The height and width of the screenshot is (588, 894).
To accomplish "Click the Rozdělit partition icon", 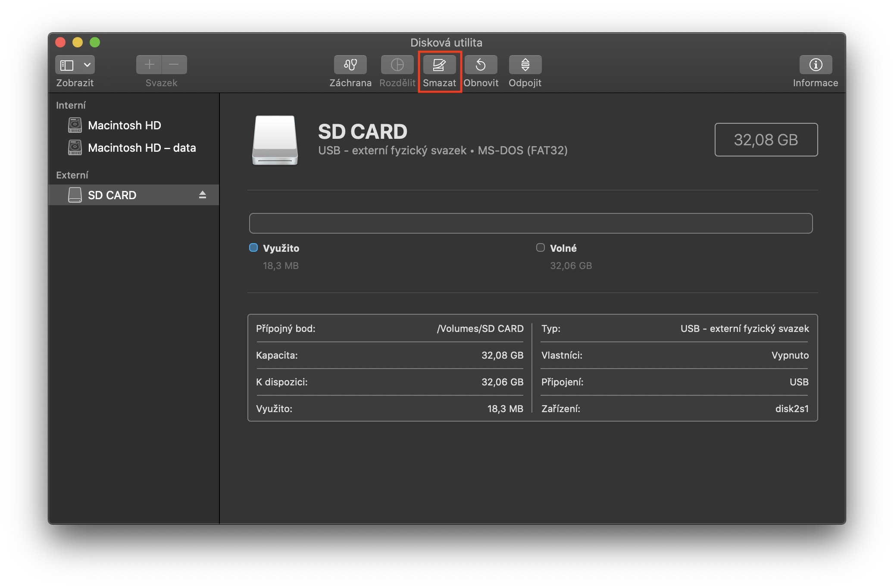I will click(397, 65).
